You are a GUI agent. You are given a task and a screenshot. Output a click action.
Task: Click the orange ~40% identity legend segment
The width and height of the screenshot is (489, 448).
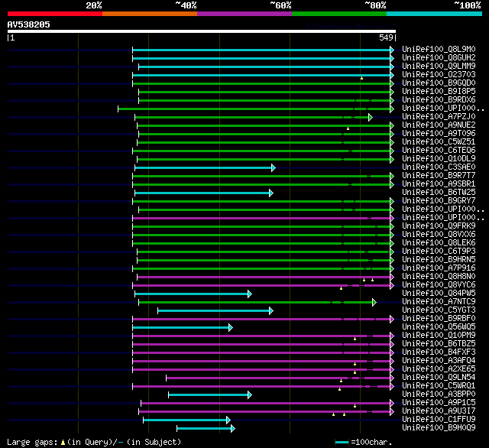(150, 14)
